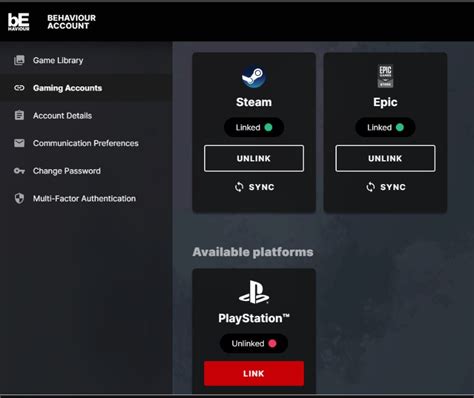Sync the Epic account

[x=386, y=187]
